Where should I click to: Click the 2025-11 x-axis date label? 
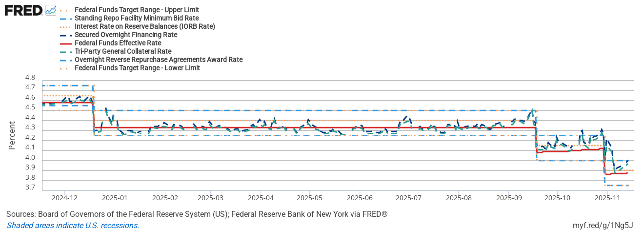point(607,198)
